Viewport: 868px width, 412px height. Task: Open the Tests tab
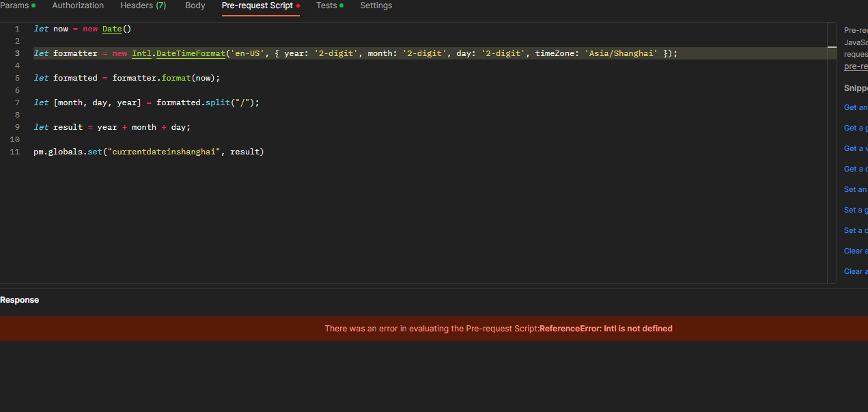tap(330, 5)
